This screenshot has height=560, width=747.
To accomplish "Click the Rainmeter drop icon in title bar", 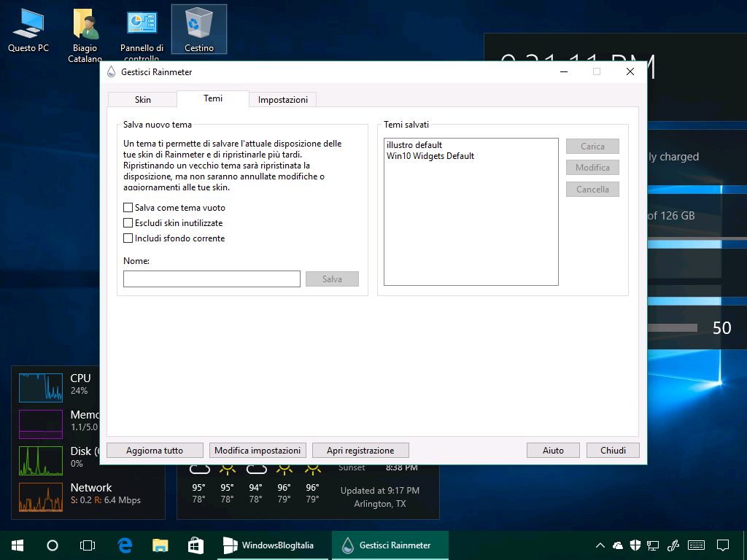I will 111,72.
